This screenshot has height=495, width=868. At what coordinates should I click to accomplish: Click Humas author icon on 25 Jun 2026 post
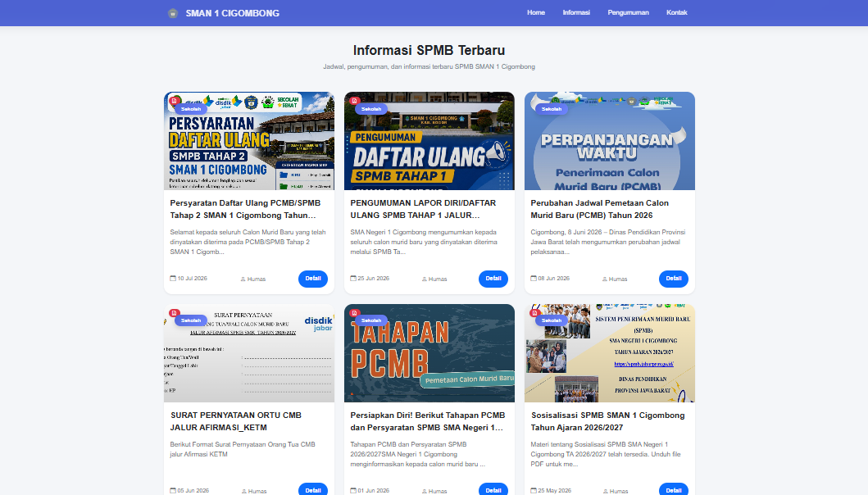click(424, 279)
